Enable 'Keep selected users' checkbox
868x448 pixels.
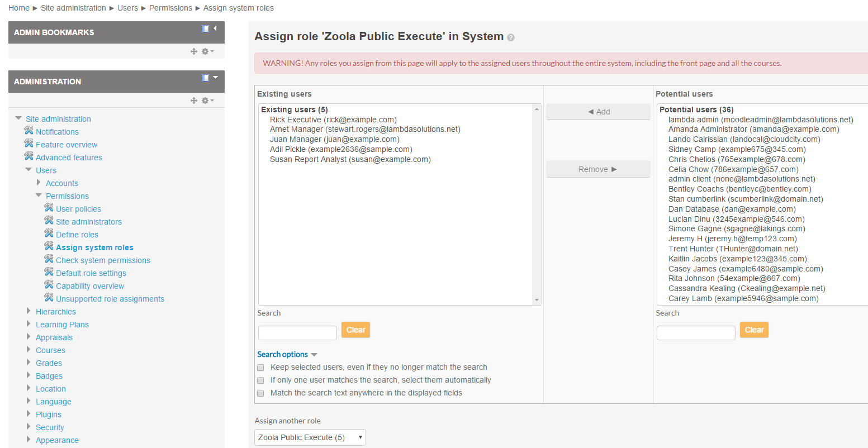pos(260,368)
